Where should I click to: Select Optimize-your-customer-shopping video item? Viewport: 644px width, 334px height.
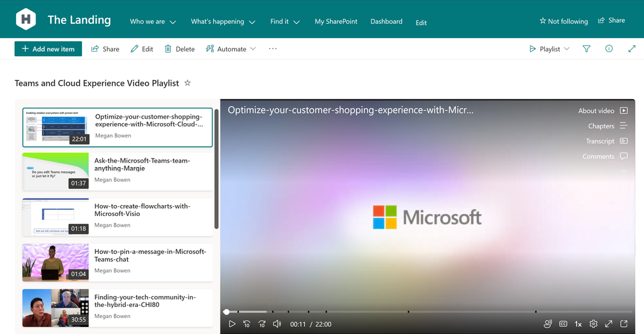click(117, 128)
